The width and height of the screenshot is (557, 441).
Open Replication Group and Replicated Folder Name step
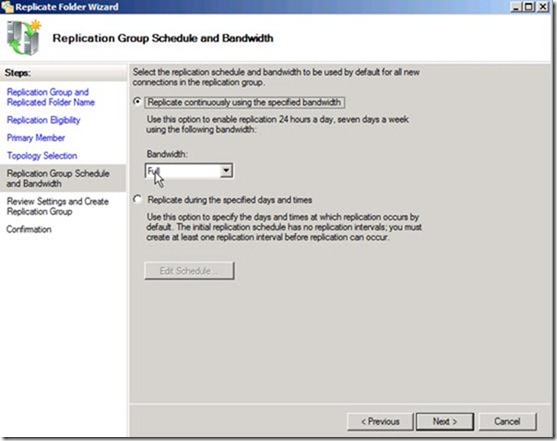coord(51,97)
